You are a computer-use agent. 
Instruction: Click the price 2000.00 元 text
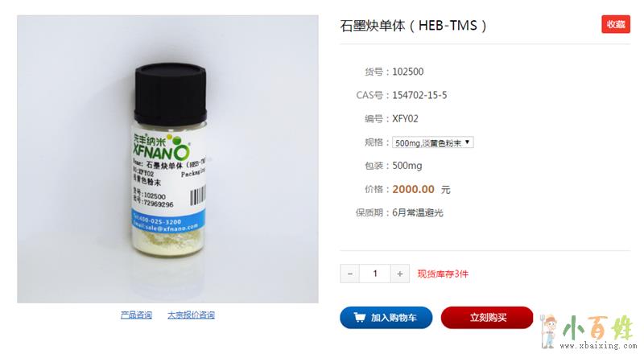[x=421, y=189]
